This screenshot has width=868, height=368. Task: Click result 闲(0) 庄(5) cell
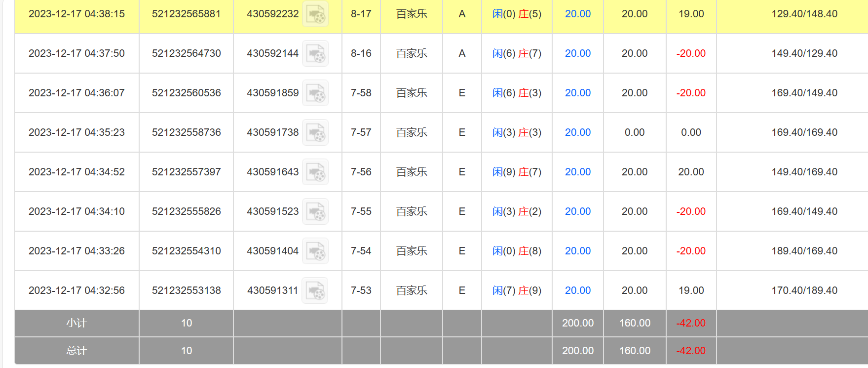[x=517, y=14]
